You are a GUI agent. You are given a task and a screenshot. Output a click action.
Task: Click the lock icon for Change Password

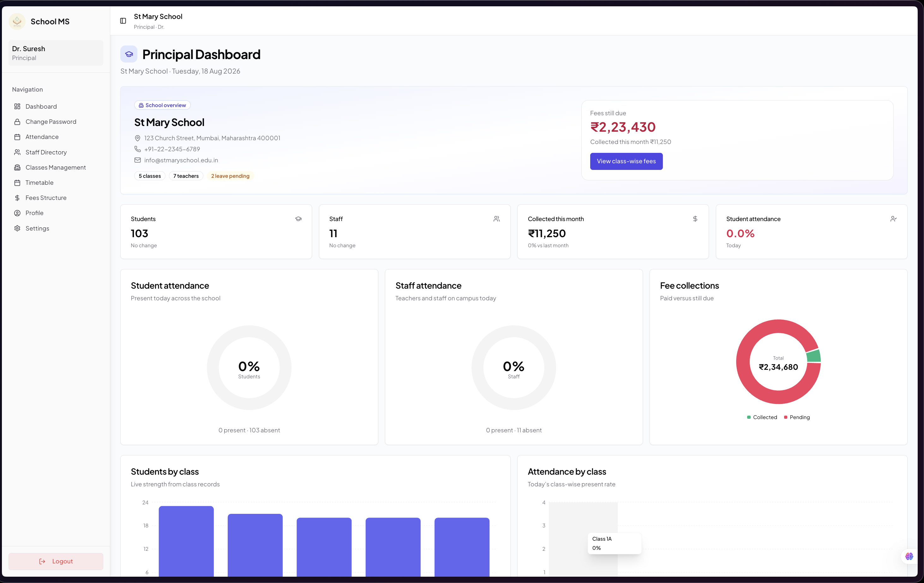coord(17,122)
